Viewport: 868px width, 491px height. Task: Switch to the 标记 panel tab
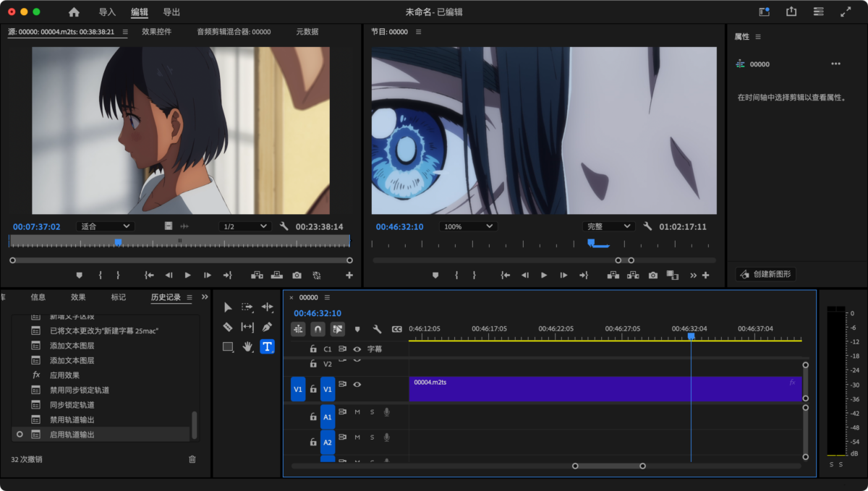(118, 297)
